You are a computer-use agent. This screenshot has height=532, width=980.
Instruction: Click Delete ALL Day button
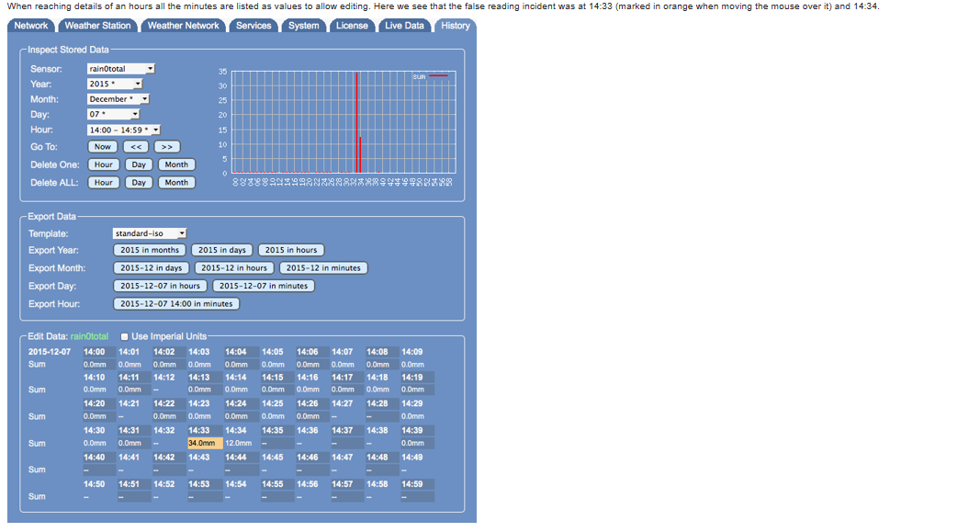point(139,183)
